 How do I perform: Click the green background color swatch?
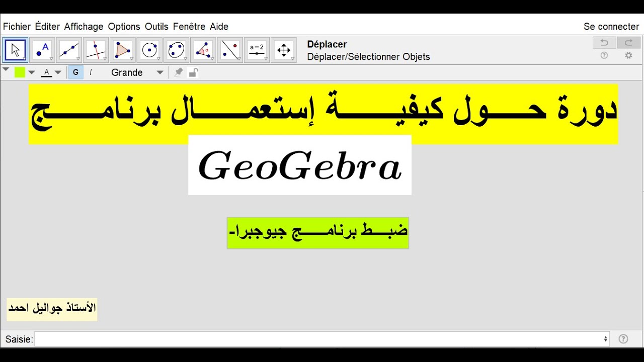20,72
